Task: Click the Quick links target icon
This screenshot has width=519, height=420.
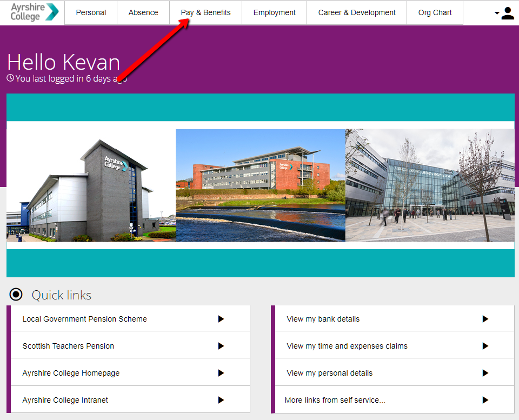Action: point(16,294)
